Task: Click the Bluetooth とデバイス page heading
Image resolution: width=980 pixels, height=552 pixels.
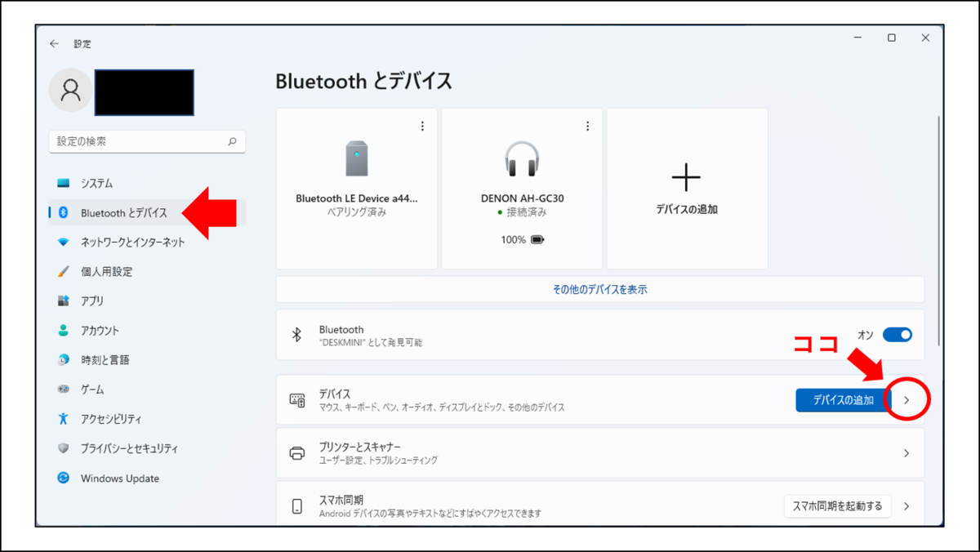Action: pos(363,81)
